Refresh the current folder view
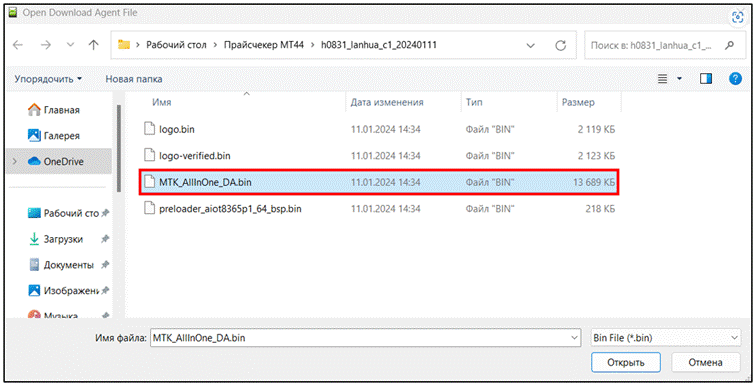756x386 pixels. tap(560, 45)
